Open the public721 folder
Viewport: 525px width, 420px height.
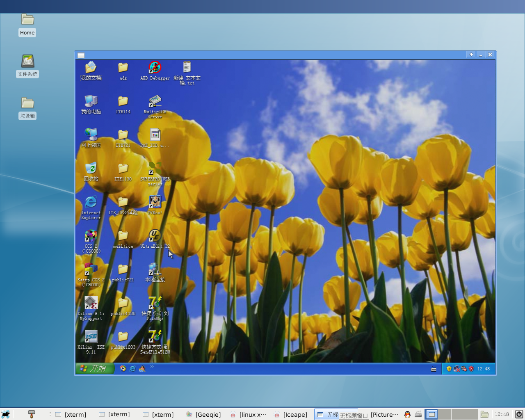point(123,272)
